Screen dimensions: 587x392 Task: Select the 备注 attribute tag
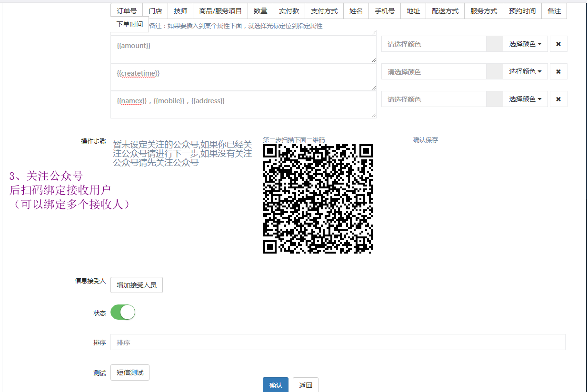coord(554,11)
